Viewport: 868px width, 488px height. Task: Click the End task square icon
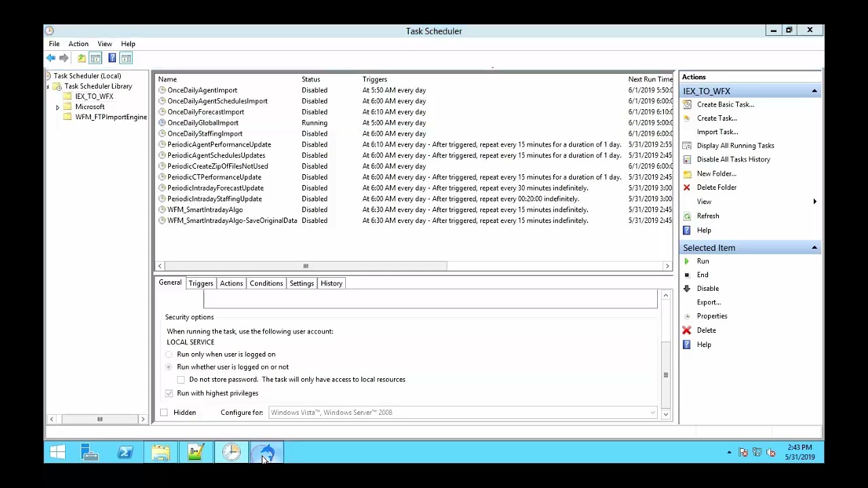[687, 274]
